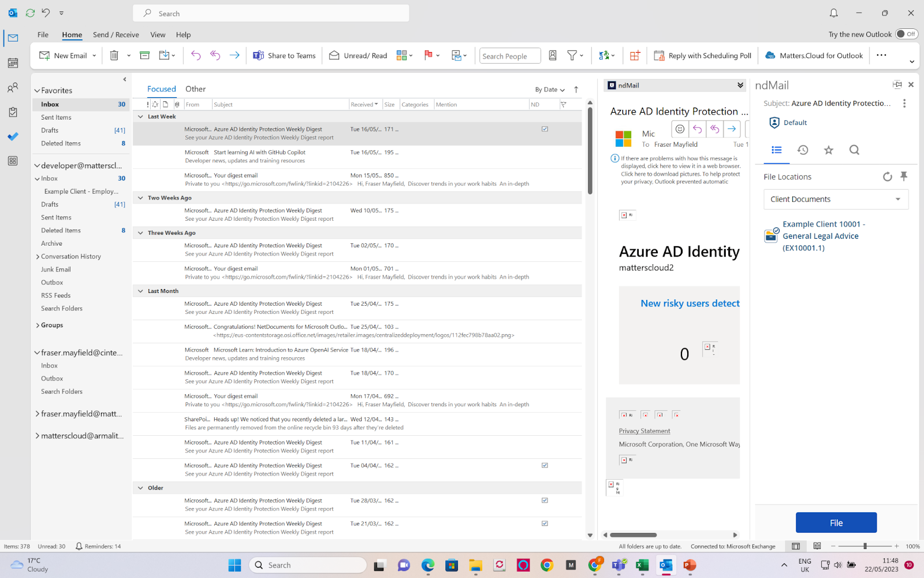Screen dimensions: 924x578
Task: Open the View tab
Action: coord(158,35)
